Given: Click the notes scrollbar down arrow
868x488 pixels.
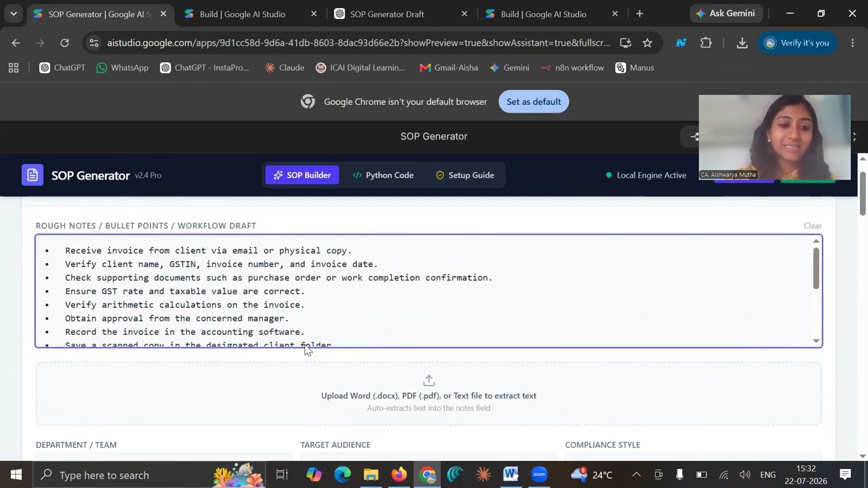Looking at the screenshot, I should 816,341.
